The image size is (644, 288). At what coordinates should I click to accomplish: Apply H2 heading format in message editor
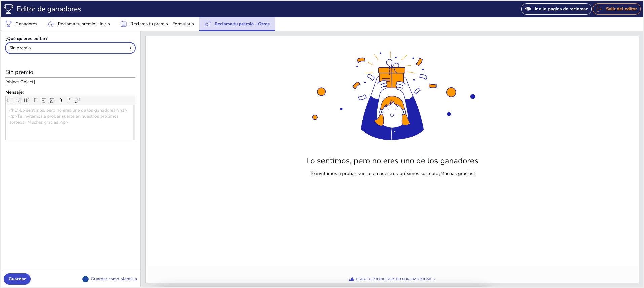(x=18, y=100)
